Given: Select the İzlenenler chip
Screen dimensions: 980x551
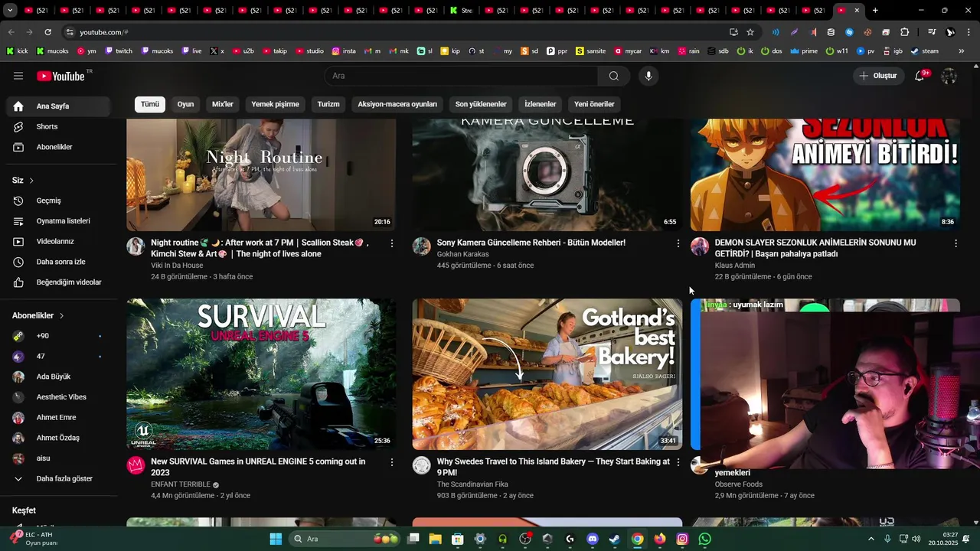Looking at the screenshot, I should click(541, 104).
